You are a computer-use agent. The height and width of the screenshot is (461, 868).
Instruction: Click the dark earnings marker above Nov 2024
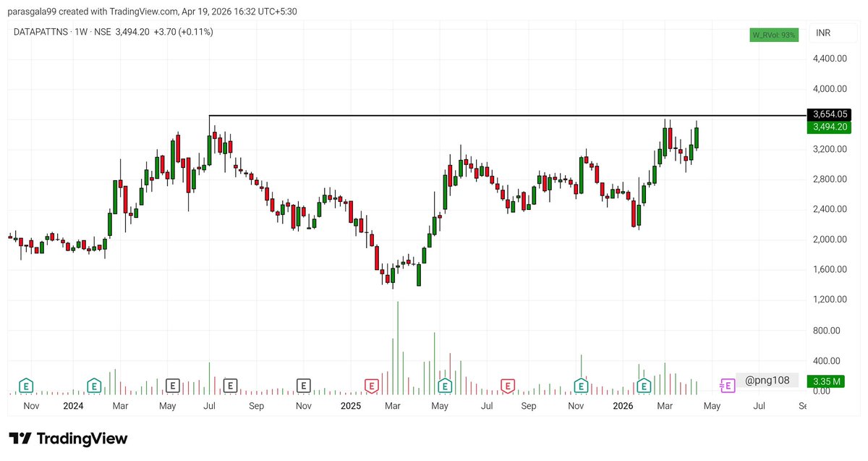pyautogui.click(x=304, y=386)
